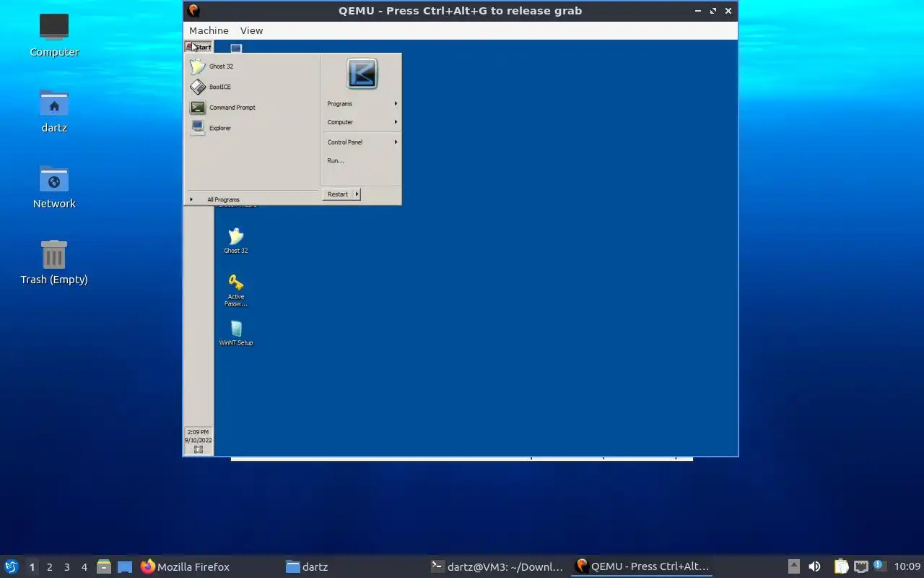This screenshot has height=578, width=924.
Task: Open the Trash (Empty) desktop icon
Action: 54,262
